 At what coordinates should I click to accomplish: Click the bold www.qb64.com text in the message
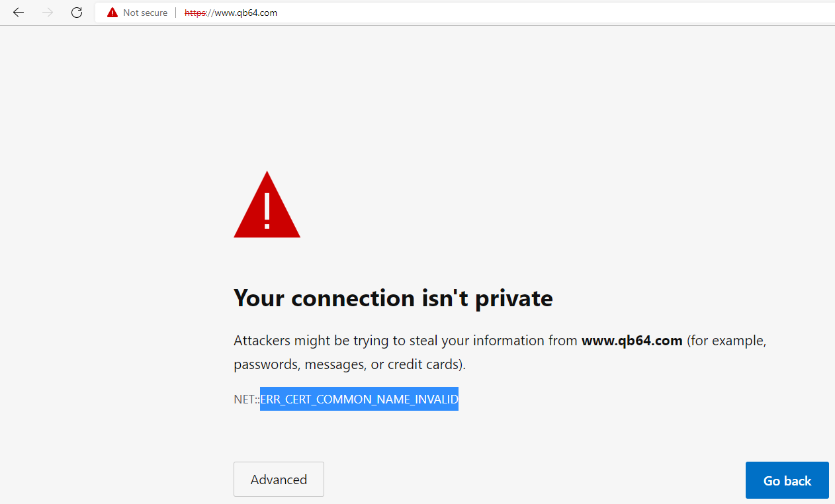coord(632,341)
